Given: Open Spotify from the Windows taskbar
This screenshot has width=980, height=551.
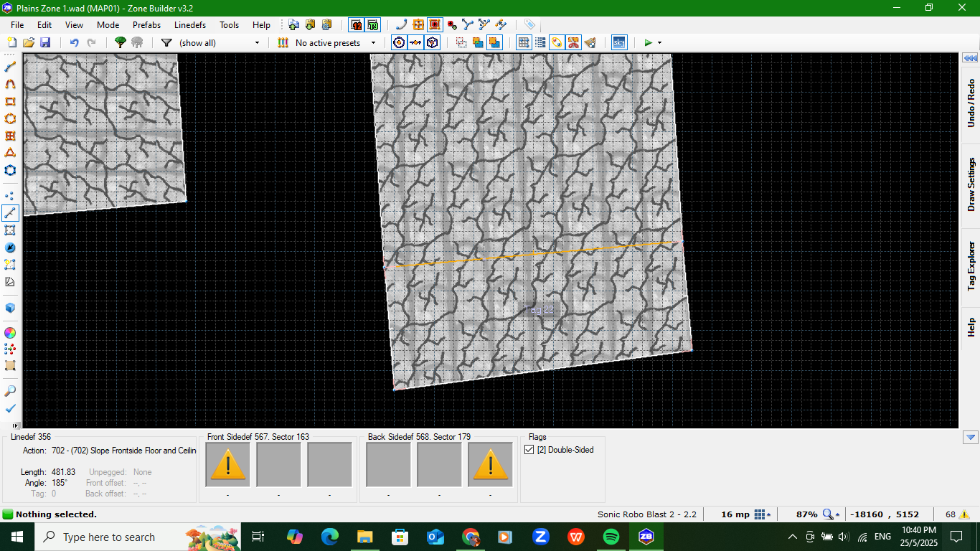Looking at the screenshot, I should [611, 537].
